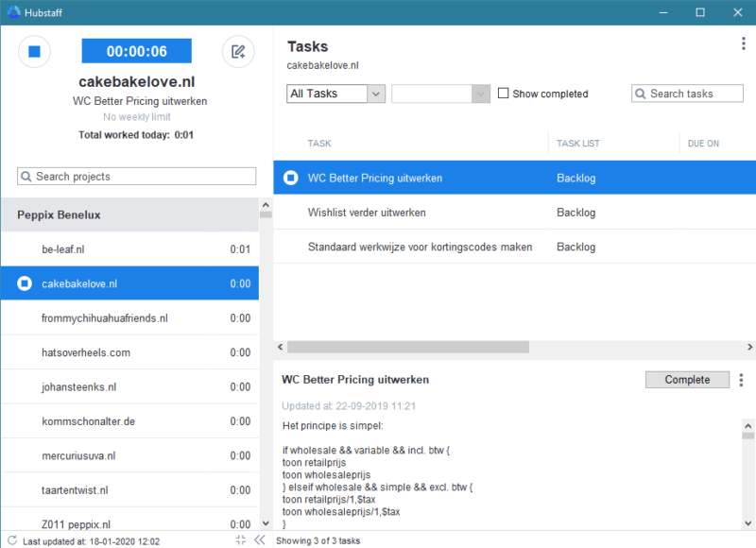756x548 pixels.
Task: Click the refresh icon in status bar
Action: point(12,540)
